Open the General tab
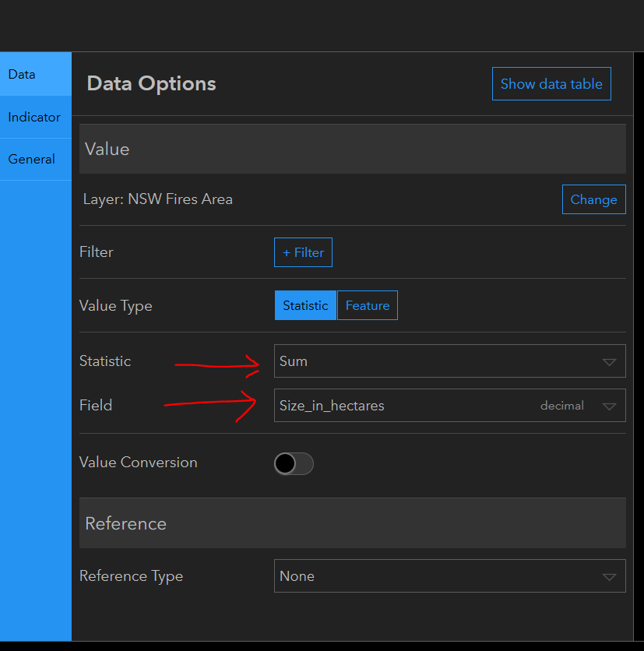644x651 pixels. point(32,160)
